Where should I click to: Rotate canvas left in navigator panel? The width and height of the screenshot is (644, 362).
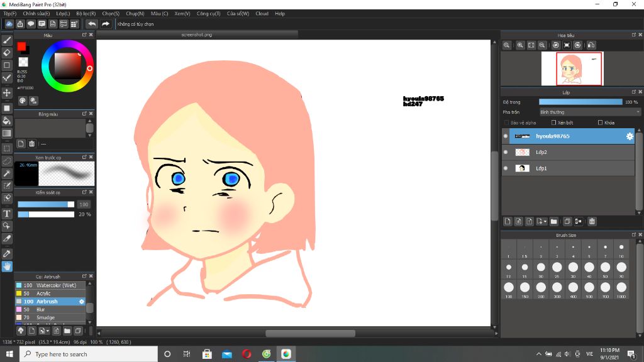pos(556,45)
